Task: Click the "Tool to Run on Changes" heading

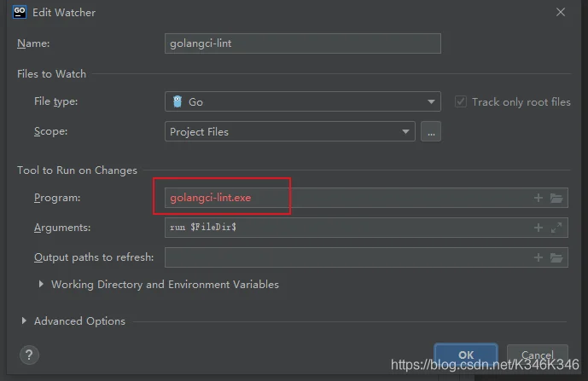Action: 78,170
